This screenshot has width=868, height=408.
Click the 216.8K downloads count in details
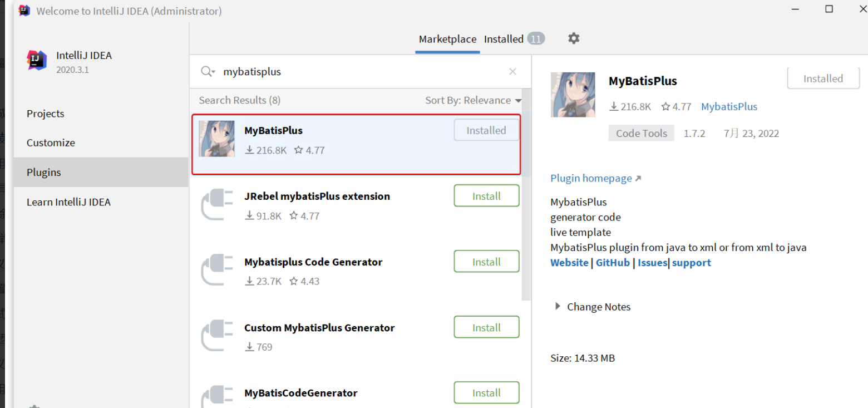(x=630, y=106)
